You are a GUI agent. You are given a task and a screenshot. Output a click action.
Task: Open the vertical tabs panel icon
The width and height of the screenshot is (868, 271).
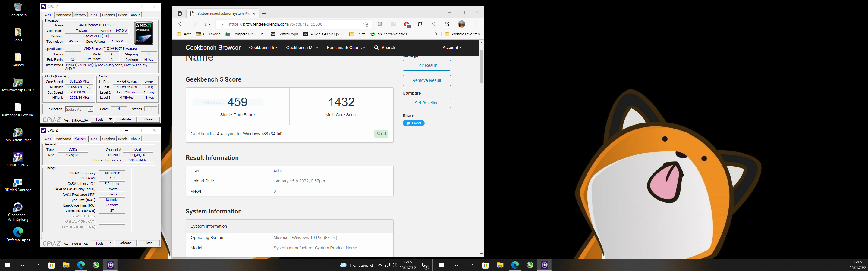pyautogui.click(x=180, y=14)
